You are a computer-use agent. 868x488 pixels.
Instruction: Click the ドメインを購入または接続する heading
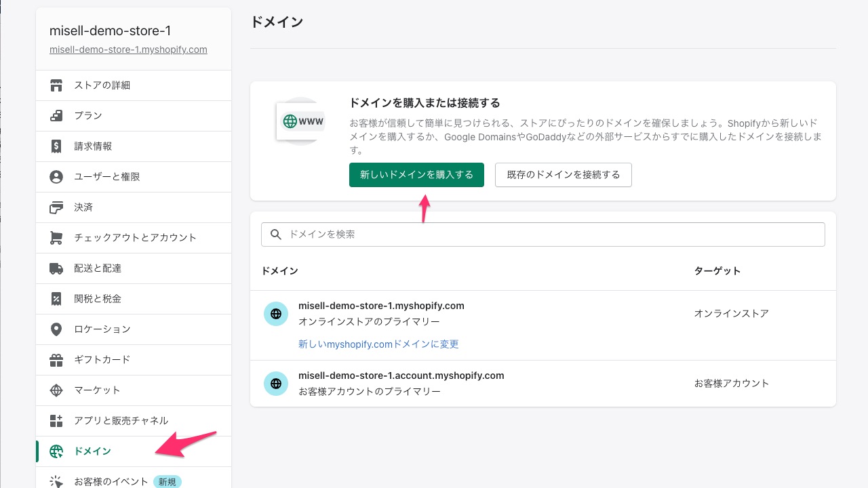point(425,103)
